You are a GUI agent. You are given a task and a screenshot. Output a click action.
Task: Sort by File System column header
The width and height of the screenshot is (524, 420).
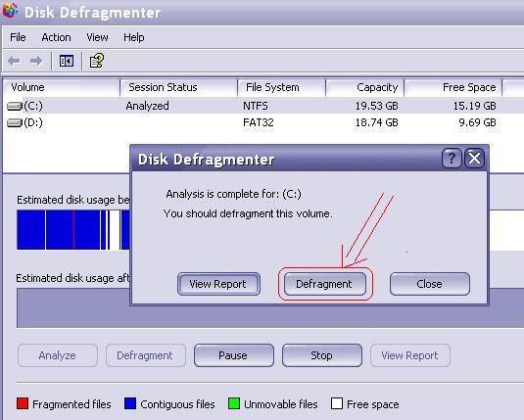pos(282,87)
